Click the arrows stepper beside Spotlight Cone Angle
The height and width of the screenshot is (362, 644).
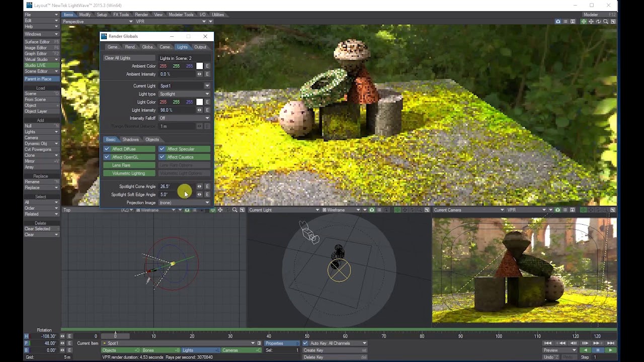(x=199, y=187)
